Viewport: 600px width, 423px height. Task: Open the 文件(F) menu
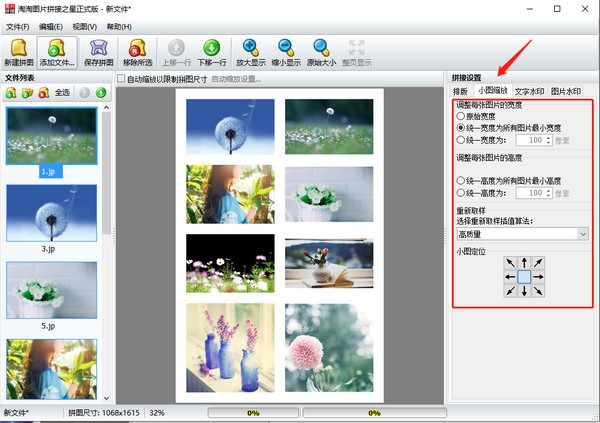(17, 25)
